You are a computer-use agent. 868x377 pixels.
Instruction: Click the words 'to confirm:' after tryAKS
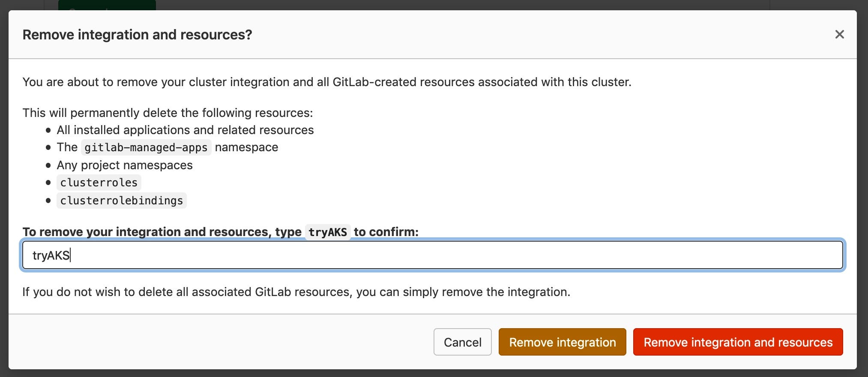[386, 232]
